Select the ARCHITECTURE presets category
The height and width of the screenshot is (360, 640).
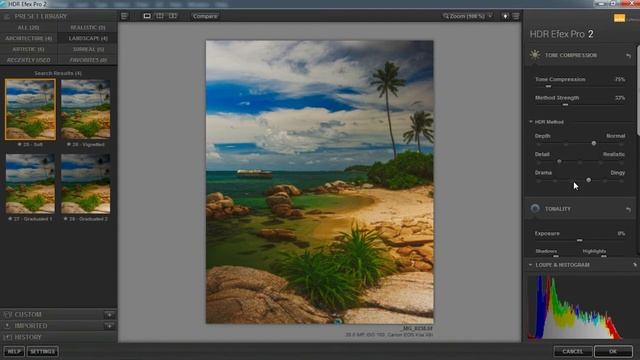(x=29, y=38)
